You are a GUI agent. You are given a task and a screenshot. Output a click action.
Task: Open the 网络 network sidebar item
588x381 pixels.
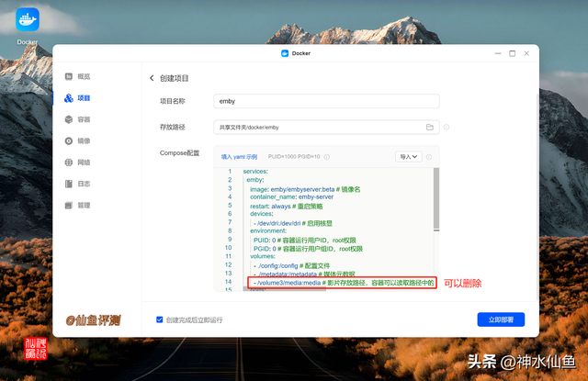(x=77, y=162)
